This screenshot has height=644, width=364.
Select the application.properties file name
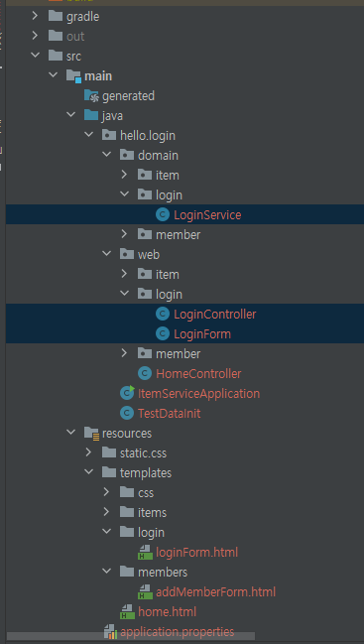click(x=178, y=631)
